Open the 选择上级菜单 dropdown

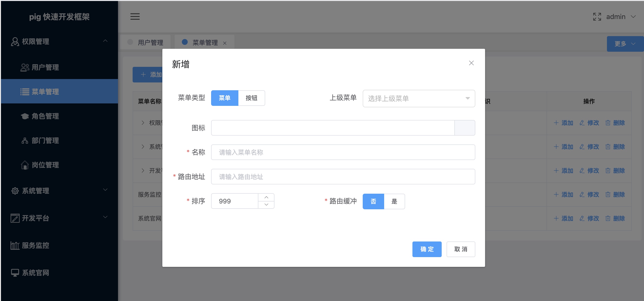[x=419, y=98]
